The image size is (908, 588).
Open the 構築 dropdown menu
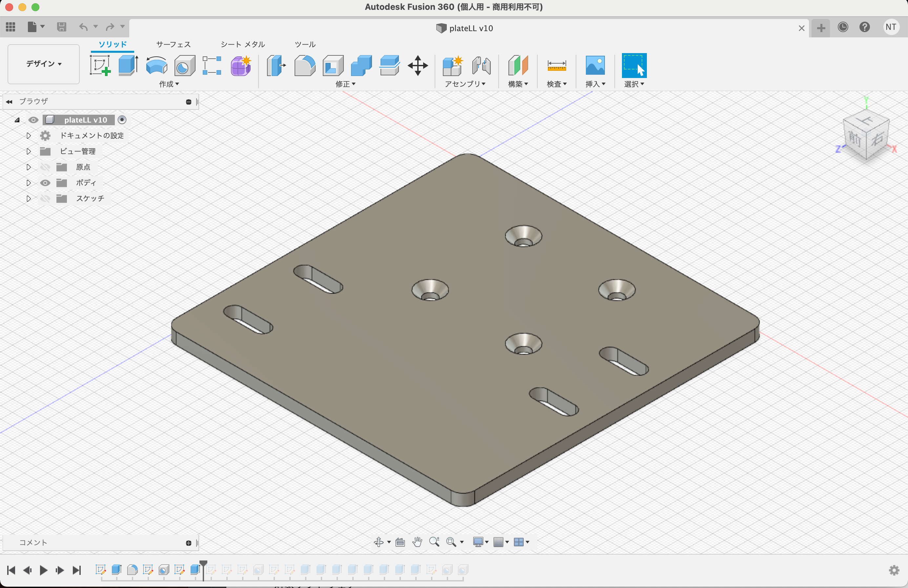tap(518, 84)
